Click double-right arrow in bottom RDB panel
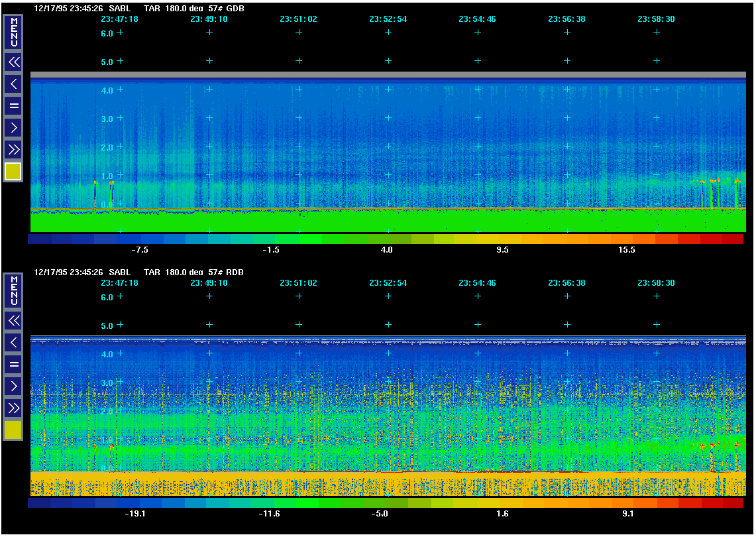 click(13, 408)
